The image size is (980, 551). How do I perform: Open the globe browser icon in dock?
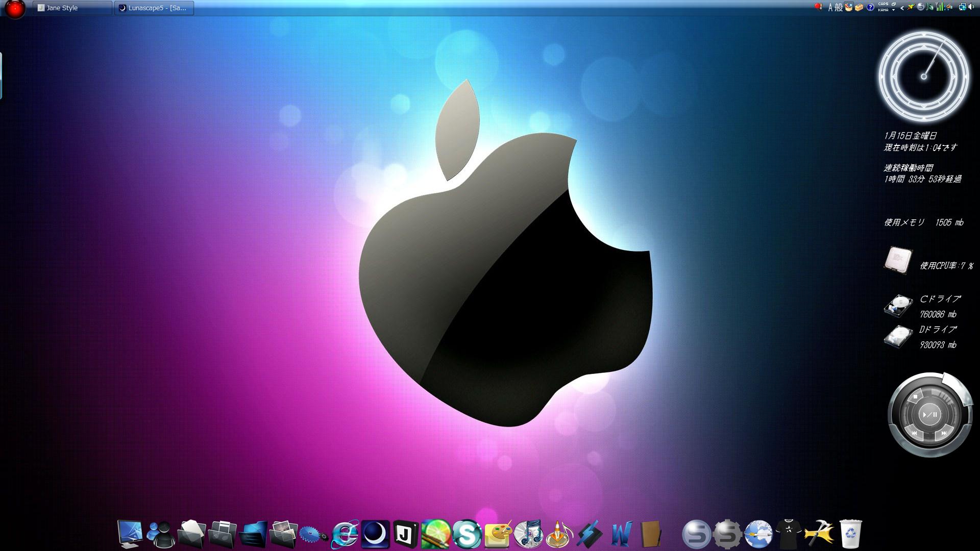pos(758,534)
